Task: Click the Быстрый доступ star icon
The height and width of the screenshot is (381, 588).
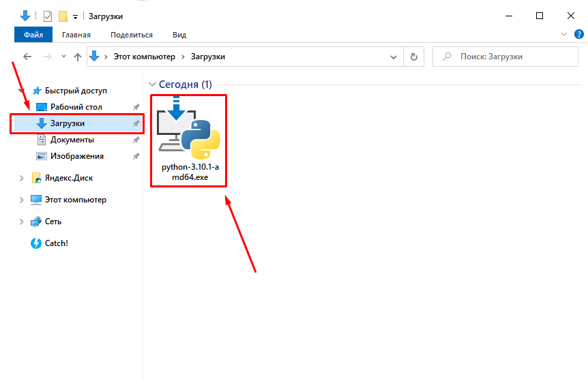Action: [37, 91]
